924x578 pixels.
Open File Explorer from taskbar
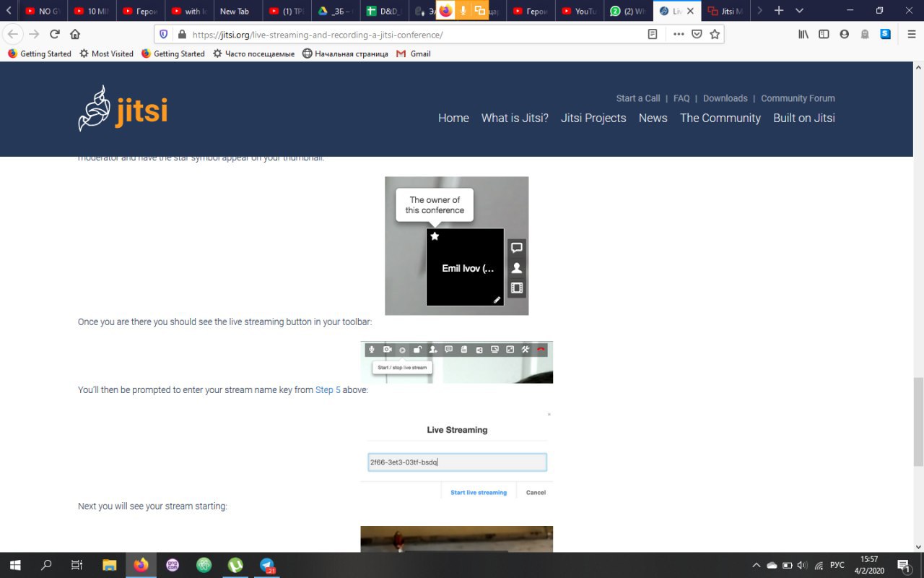tap(109, 565)
